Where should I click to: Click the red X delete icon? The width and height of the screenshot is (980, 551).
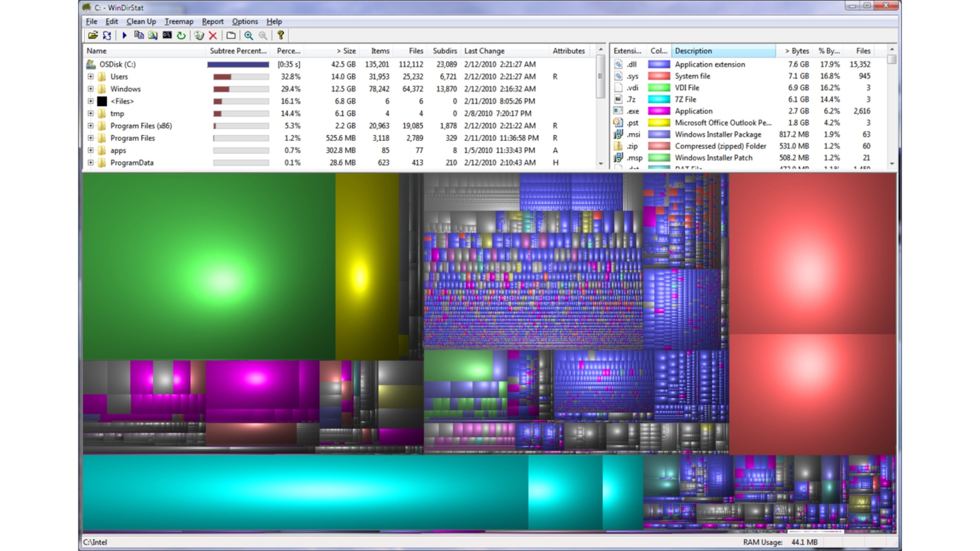tap(213, 35)
